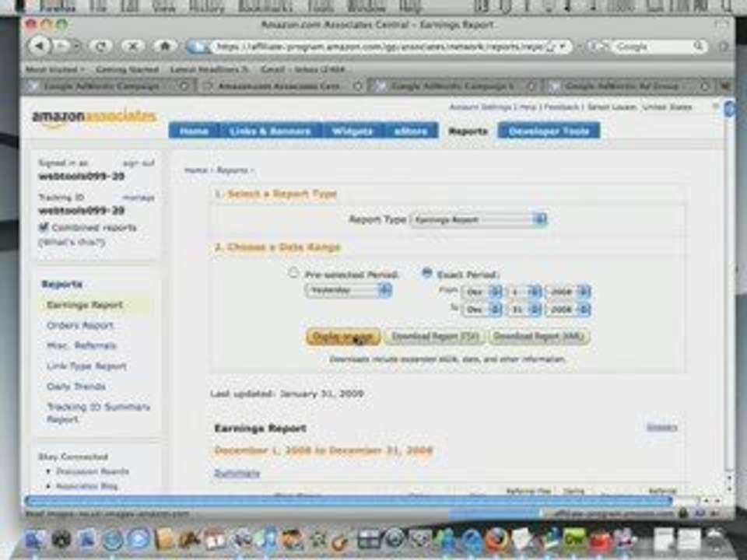Open the History menu in the menu bar
Screen dimensions: 747x560
pos(206,7)
